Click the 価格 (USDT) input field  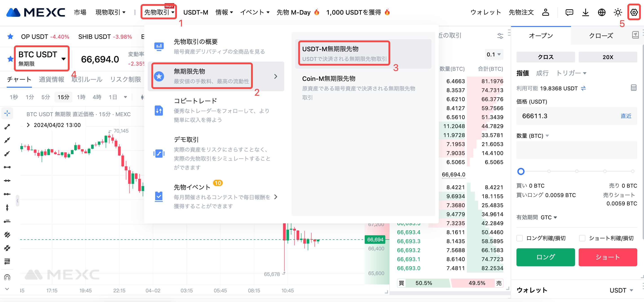point(576,116)
